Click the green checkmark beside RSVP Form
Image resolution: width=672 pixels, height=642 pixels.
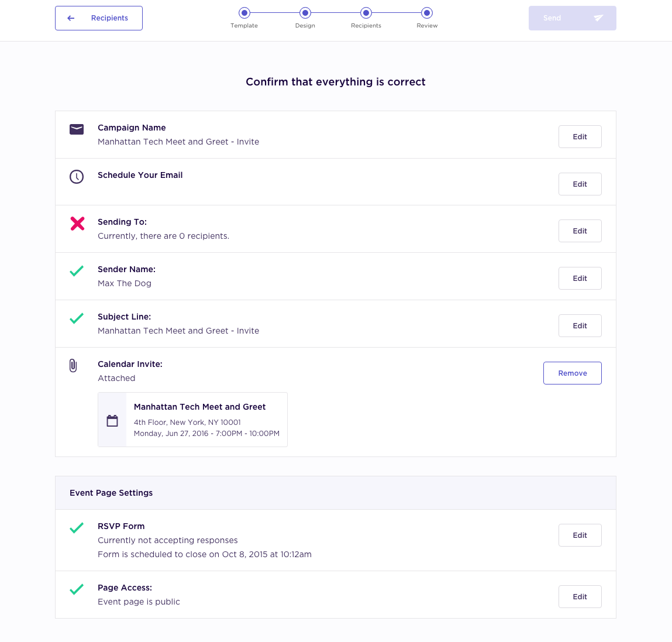click(77, 528)
